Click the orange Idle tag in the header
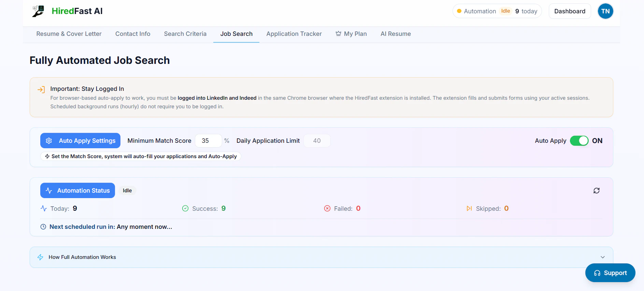The width and height of the screenshot is (644, 291). tap(505, 11)
